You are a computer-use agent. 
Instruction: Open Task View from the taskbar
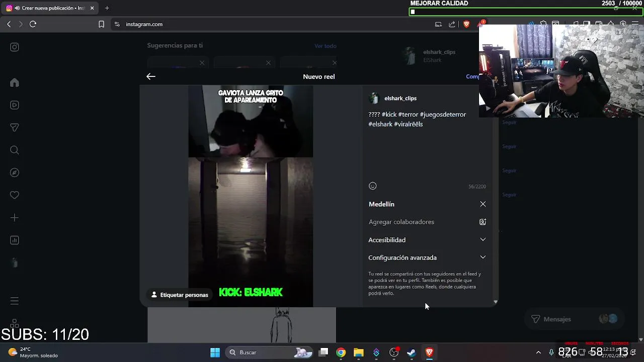(x=324, y=352)
